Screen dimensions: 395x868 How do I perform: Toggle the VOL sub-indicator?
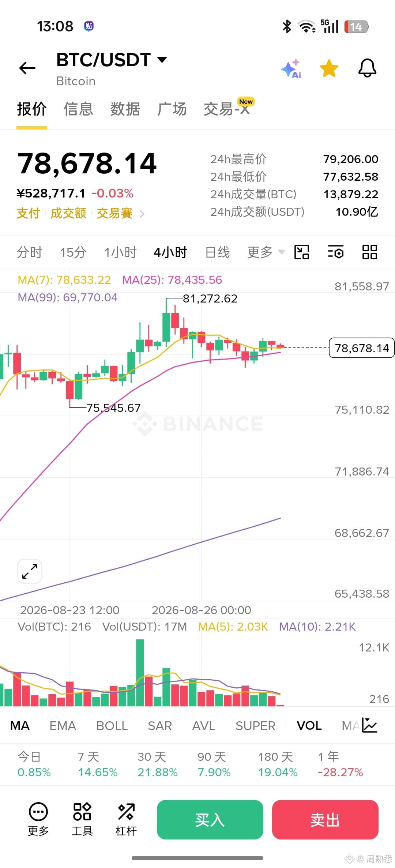(x=309, y=725)
